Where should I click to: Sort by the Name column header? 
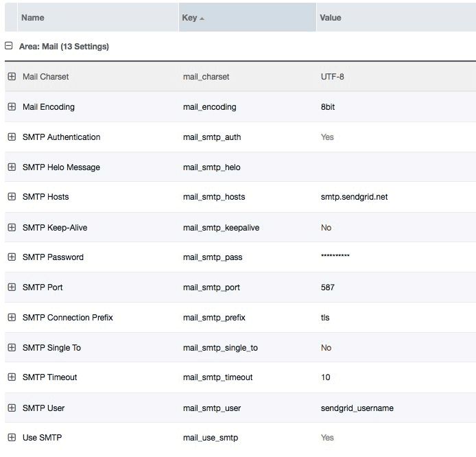point(32,18)
